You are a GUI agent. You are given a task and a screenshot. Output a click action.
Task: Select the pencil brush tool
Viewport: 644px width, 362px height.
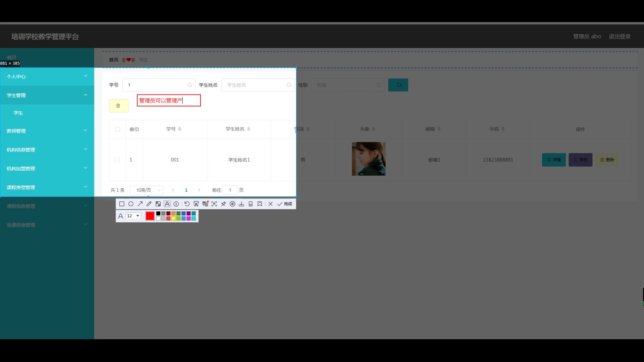149,204
